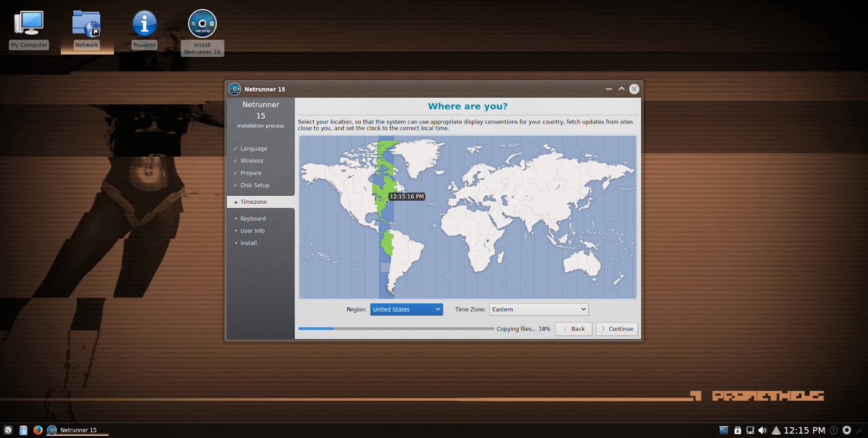This screenshot has width=868, height=438.
Task: Click the Language step in installer sidebar
Action: click(x=253, y=149)
